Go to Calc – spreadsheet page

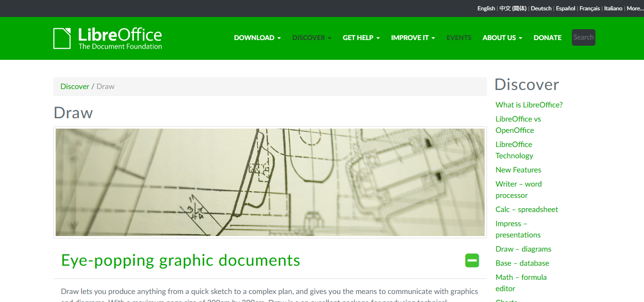click(527, 210)
